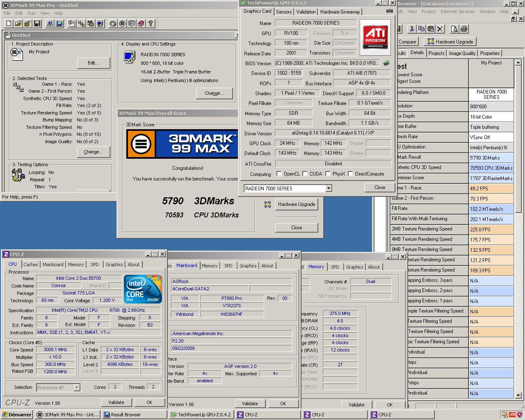This screenshot has width=525, height=420.
Task: Click the Result Browser scrollbar up arrow
Action: point(518,62)
